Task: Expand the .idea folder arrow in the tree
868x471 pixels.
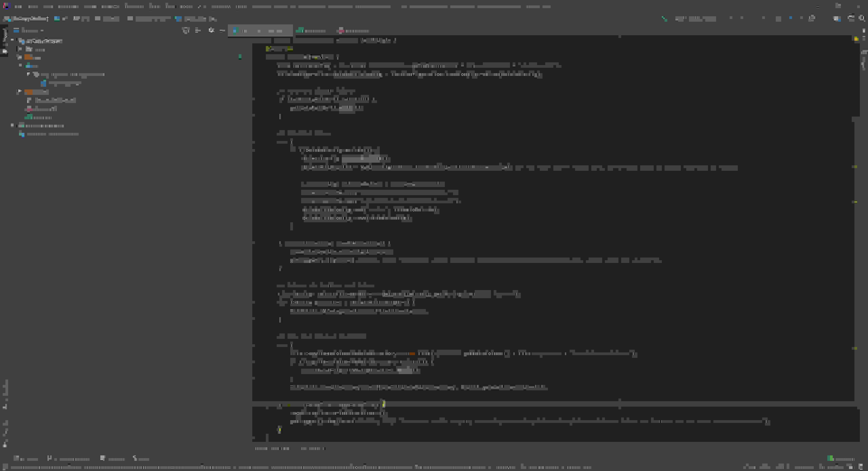Action: [x=20, y=49]
